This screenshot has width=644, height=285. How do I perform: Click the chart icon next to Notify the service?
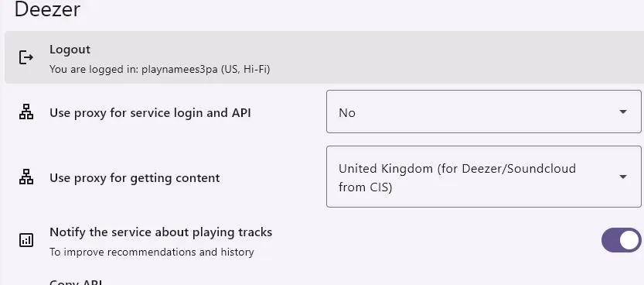tap(26, 240)
